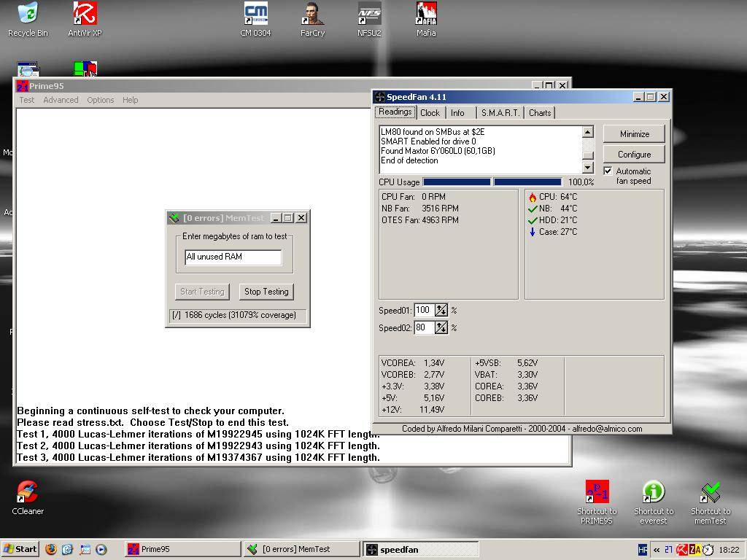Image resolution: width=747 pixels, height=560 pixels.
Task: Open the Advanced menu in Prime95
Action: tap(61, 100)
